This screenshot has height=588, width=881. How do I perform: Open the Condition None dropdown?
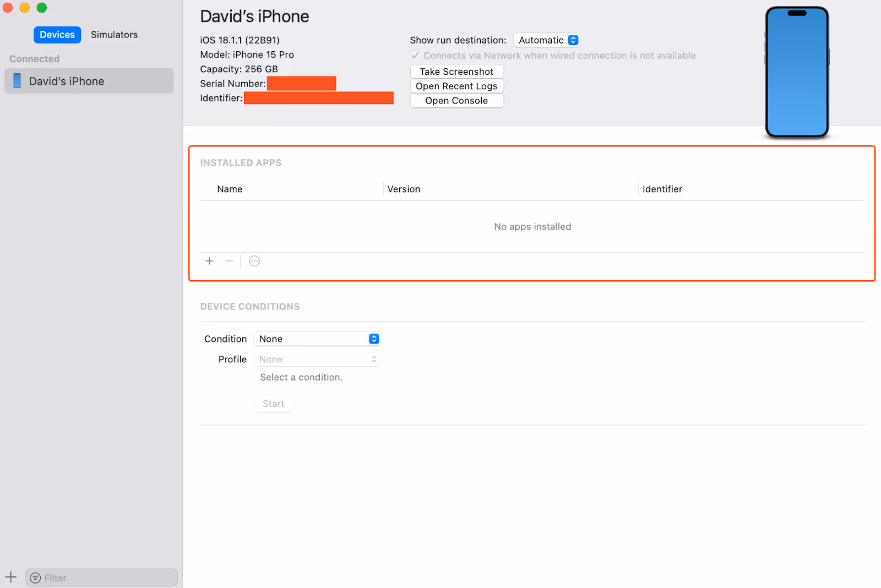pyautogui.click(x=317, y=339)
